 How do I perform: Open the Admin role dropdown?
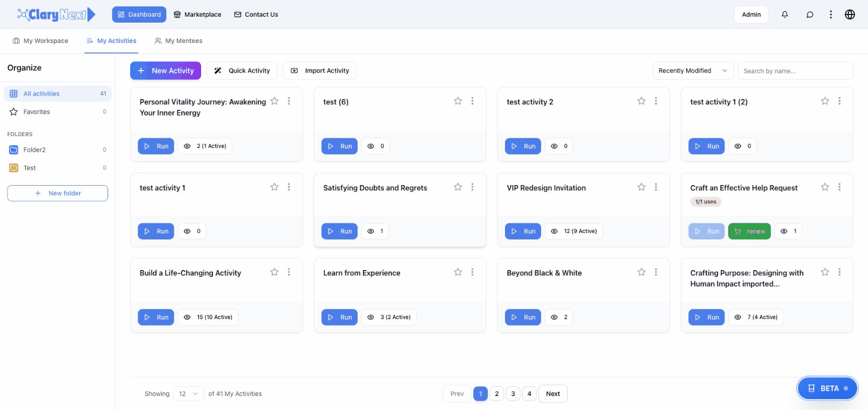click(x=751, y=15)
